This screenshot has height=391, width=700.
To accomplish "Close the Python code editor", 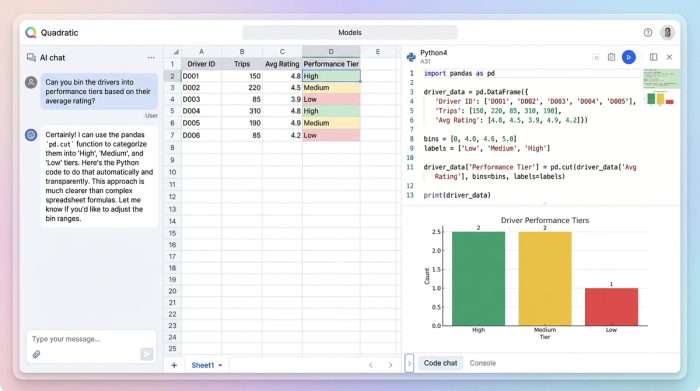I will coord(669,57).
